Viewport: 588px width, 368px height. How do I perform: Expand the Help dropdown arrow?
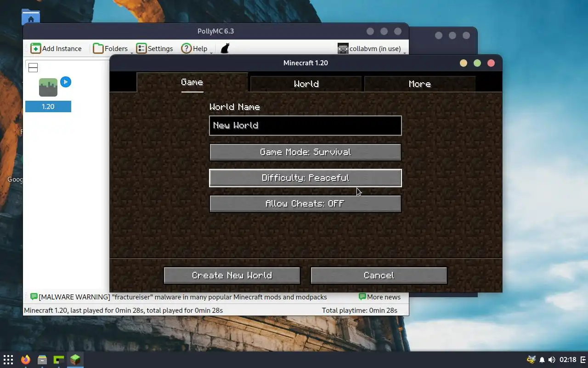point(211,52)
